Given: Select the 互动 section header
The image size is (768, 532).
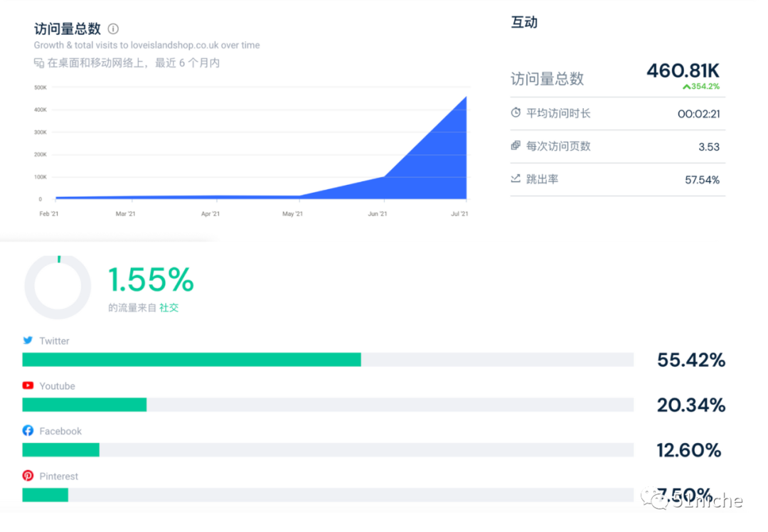Looking at the screenshot, I should [524, 22].
